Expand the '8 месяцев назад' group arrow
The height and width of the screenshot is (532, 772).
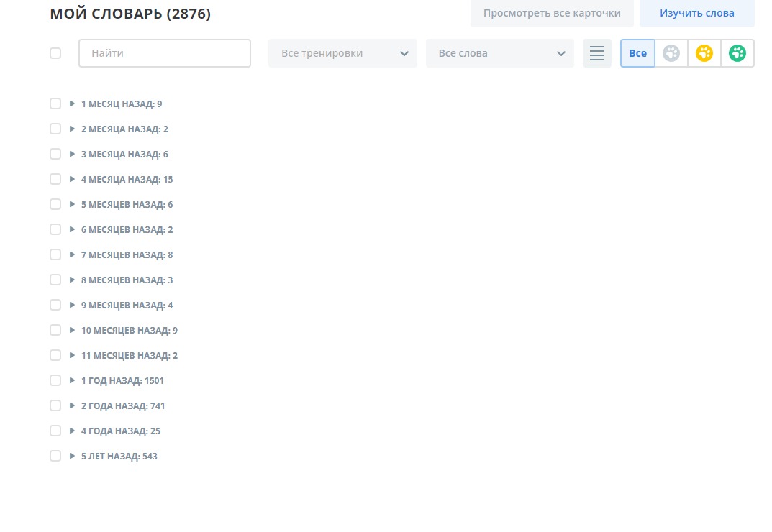(72, 280)
